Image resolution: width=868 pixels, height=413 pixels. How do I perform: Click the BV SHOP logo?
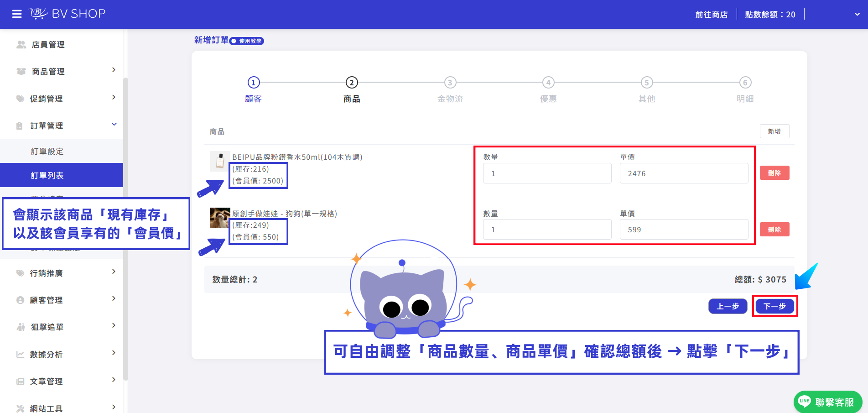click(68, 14)
